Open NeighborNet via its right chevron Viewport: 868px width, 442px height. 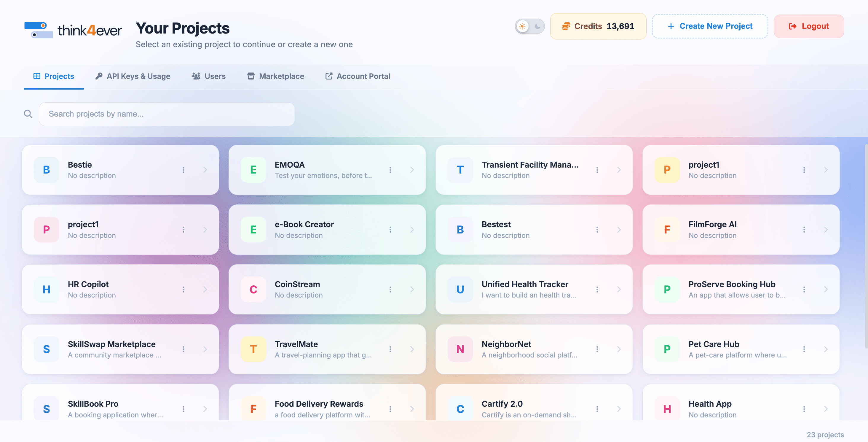(619, 349)
